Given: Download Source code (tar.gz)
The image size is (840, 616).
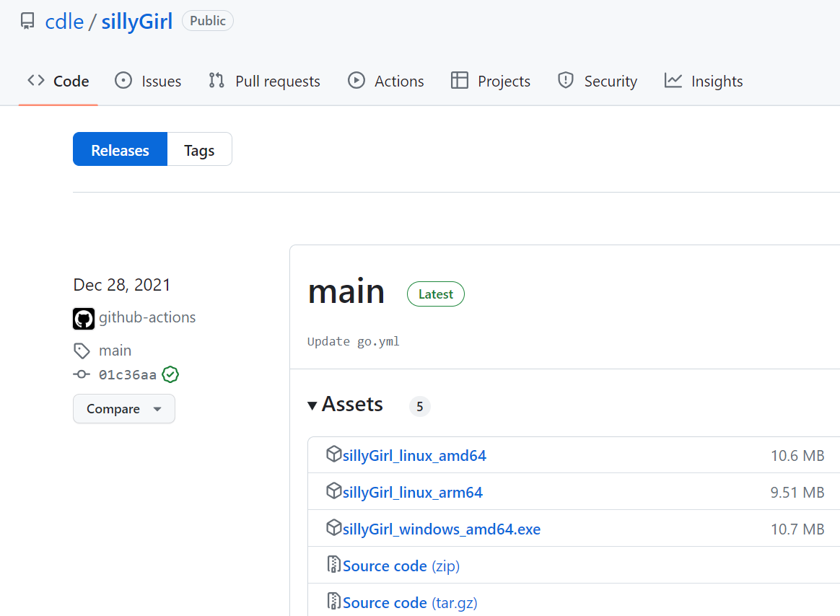Looking at the screenshot, I should (x=410, y=603).
